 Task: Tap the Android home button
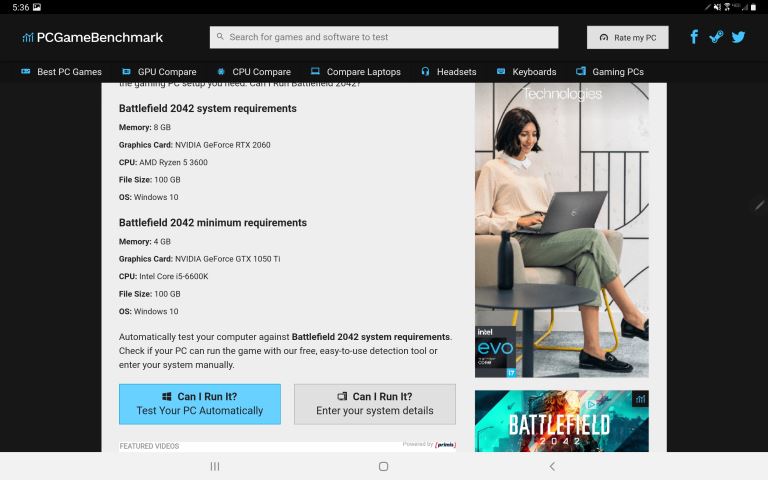pos(384,466)
